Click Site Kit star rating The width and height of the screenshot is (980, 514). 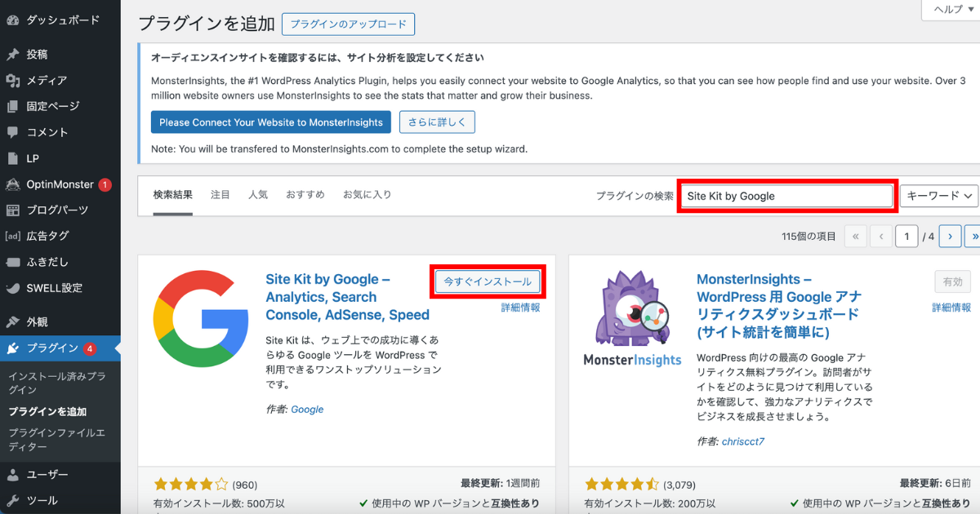tap(191, 485)
